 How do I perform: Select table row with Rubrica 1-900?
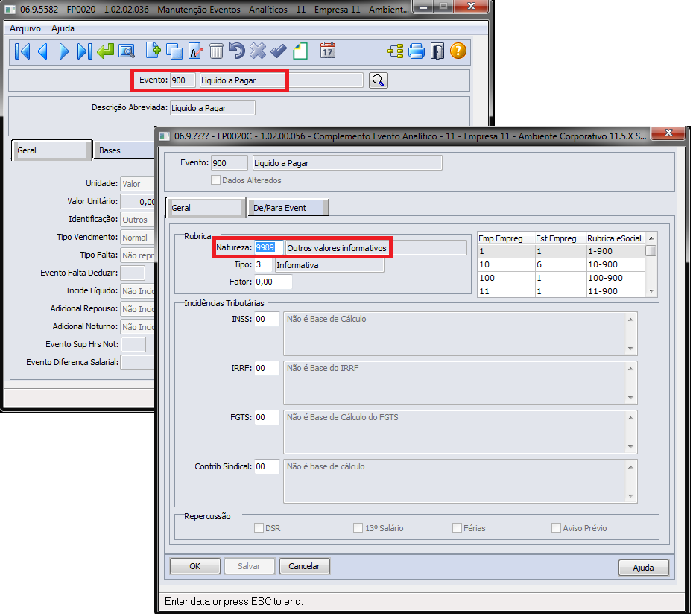tap(561, 251)
